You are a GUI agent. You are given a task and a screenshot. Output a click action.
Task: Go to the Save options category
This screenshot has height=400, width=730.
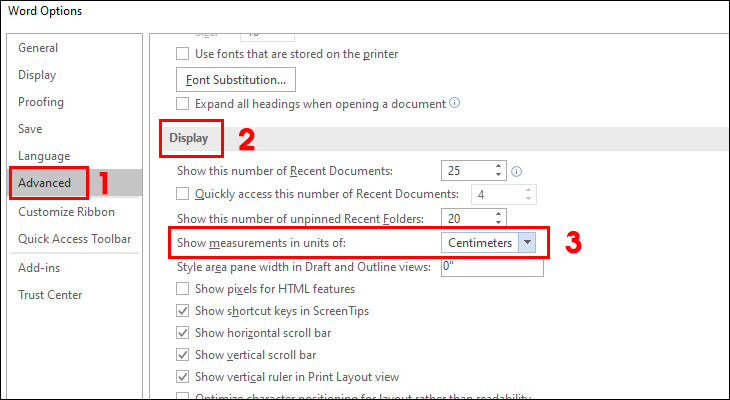click(30, 129)
